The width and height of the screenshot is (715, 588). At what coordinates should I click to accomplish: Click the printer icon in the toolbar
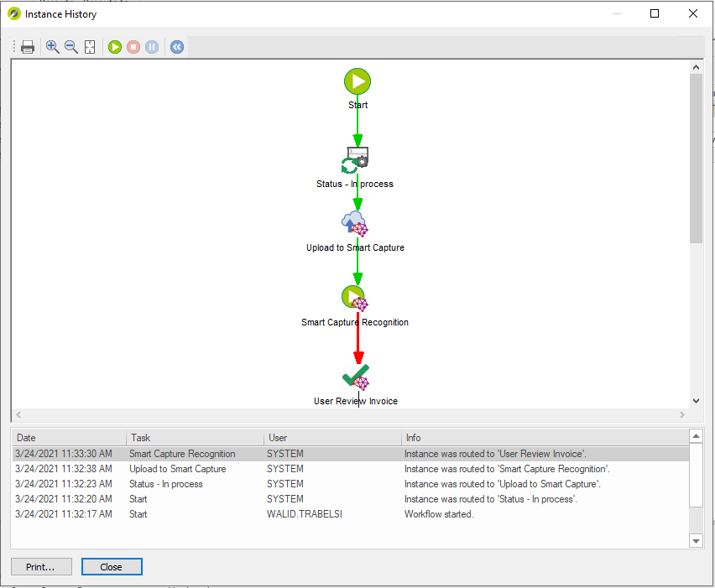point(28,47)
